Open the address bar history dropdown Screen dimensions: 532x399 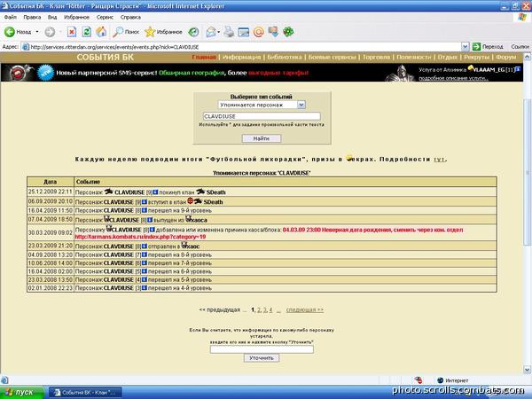pos(465,47)
